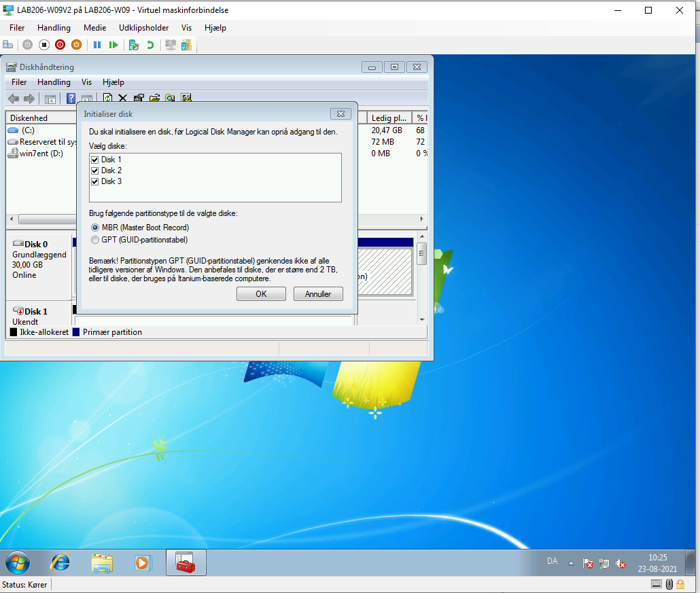Viewport: 700px width, 593px height.
Task: Click the black Ikke-allokeret legend swatch
Action: coord(14,332)
